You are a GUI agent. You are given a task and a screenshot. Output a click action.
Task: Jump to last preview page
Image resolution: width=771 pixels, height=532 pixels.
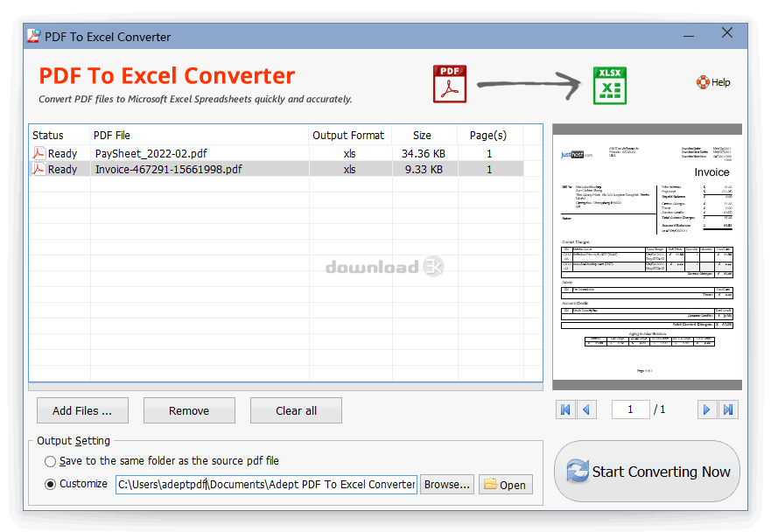tap(728, 409)
